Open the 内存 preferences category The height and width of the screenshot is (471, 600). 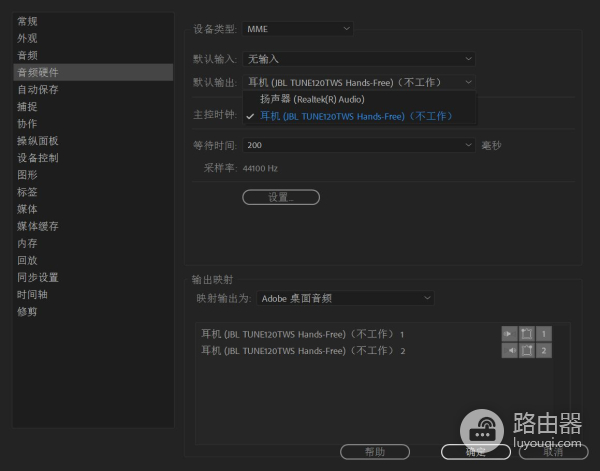[93, 243]
